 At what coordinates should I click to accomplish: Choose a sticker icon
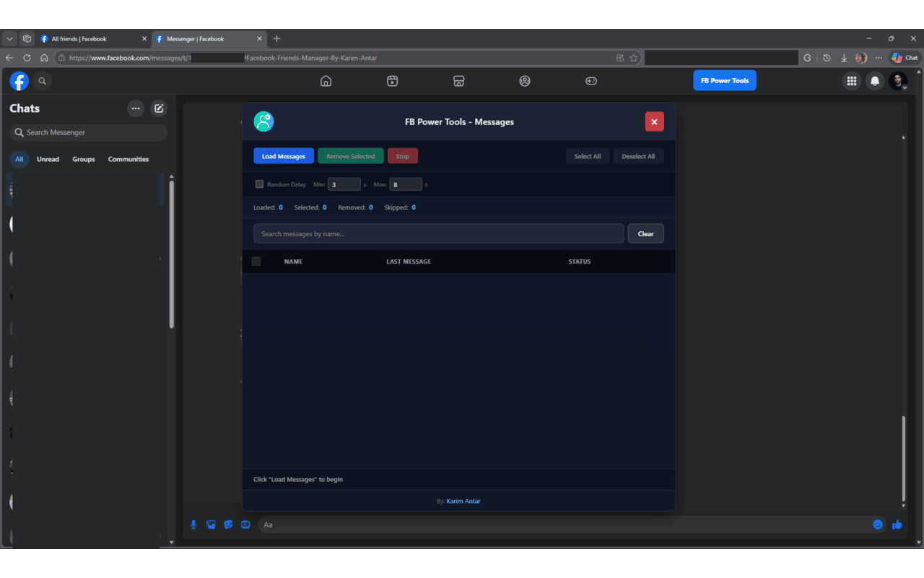pos(228,525)
